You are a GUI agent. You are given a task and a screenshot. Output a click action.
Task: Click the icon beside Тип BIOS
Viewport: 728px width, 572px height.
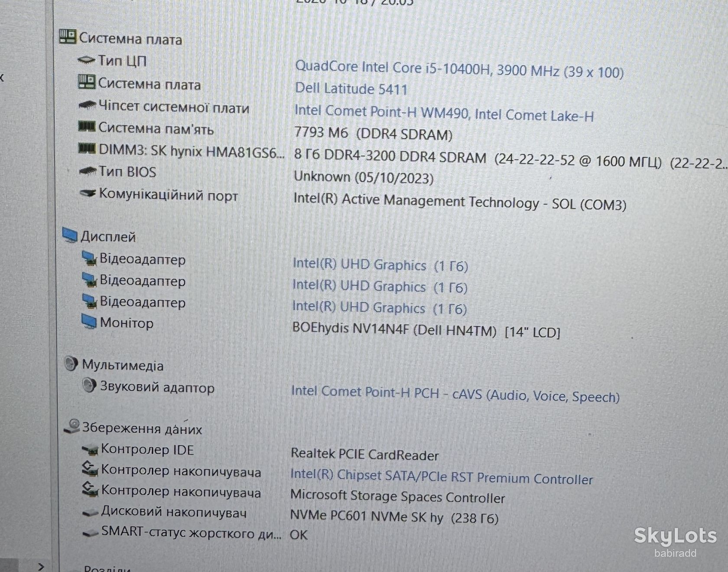click(88, 171)
